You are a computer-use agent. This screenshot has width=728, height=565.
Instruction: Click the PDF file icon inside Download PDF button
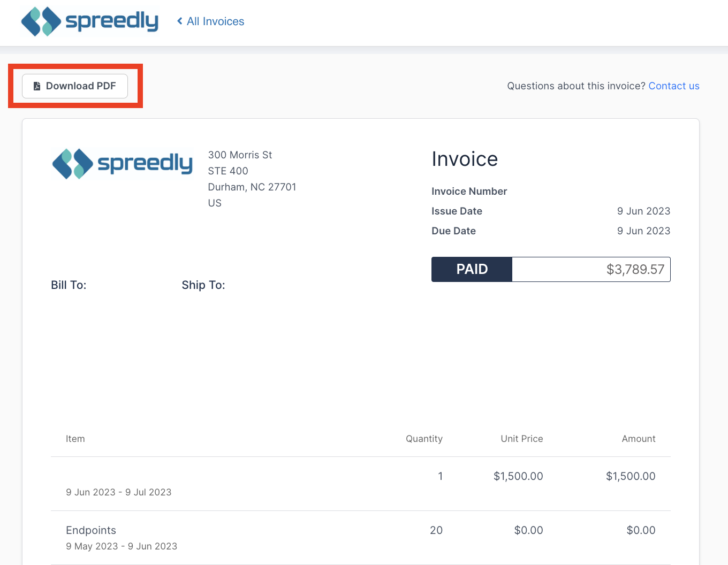coord(37,86)
